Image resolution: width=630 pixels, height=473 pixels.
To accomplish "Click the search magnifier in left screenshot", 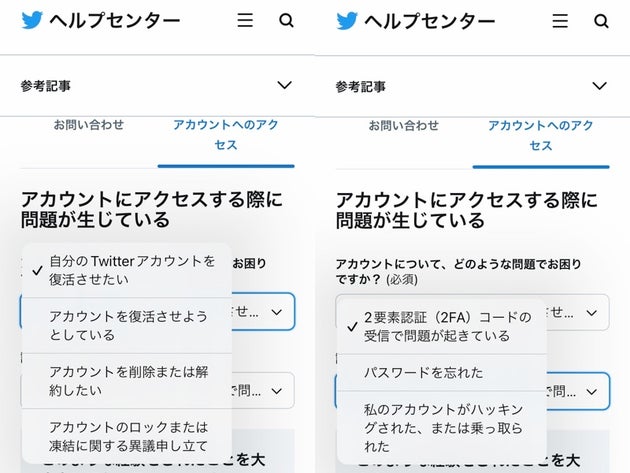I will coord(286,20).
